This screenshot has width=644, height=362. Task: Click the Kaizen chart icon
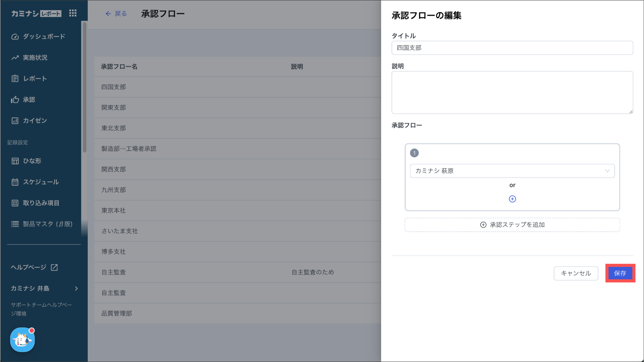(15, 121)
